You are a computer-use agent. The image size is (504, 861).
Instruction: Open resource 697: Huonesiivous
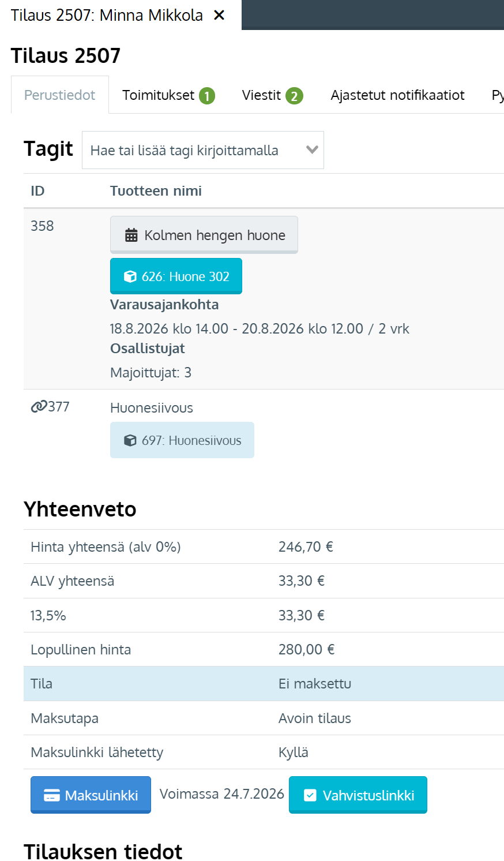tap(182, 440)
